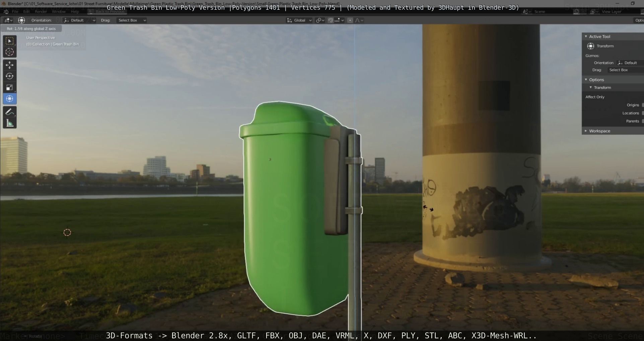Collapse the Active Tool panel

pos(586,36)
